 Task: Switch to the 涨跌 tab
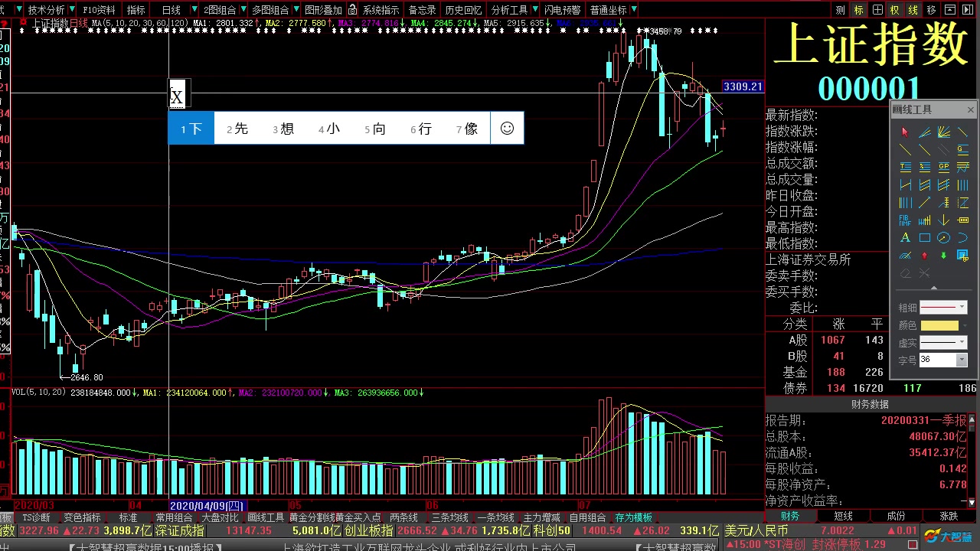click(x=949, y=516)
